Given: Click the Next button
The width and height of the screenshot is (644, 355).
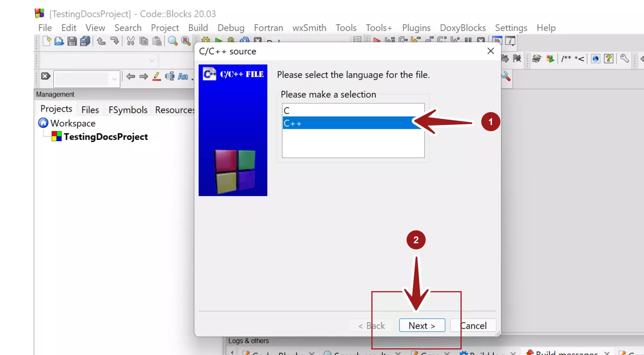Looking at the screenshot, I should pyautogui.click(x=422, y=325).
